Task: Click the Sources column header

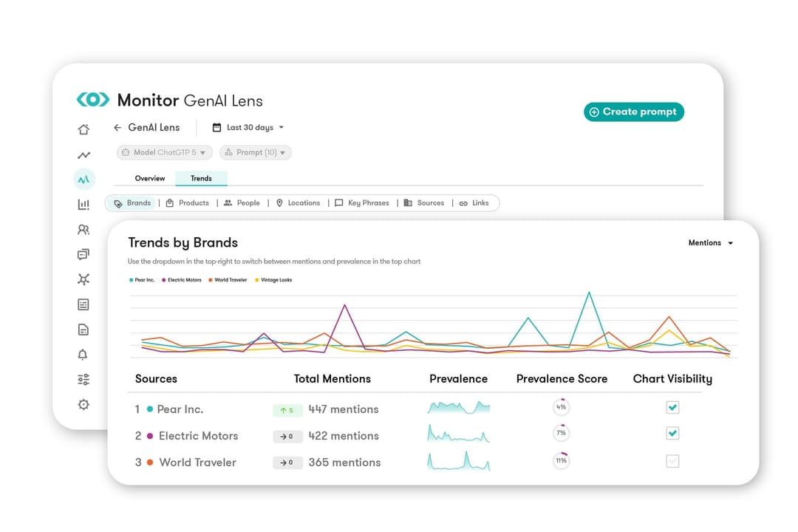Action: [x=156, y=379]
